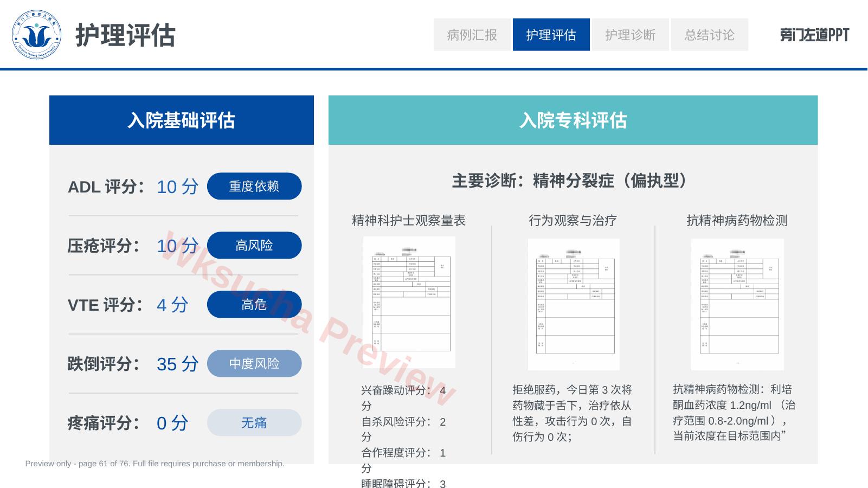Viewport: 868px width, 488px height.
Task: Click the 重度依赖 badge
Action: [254, 187]
